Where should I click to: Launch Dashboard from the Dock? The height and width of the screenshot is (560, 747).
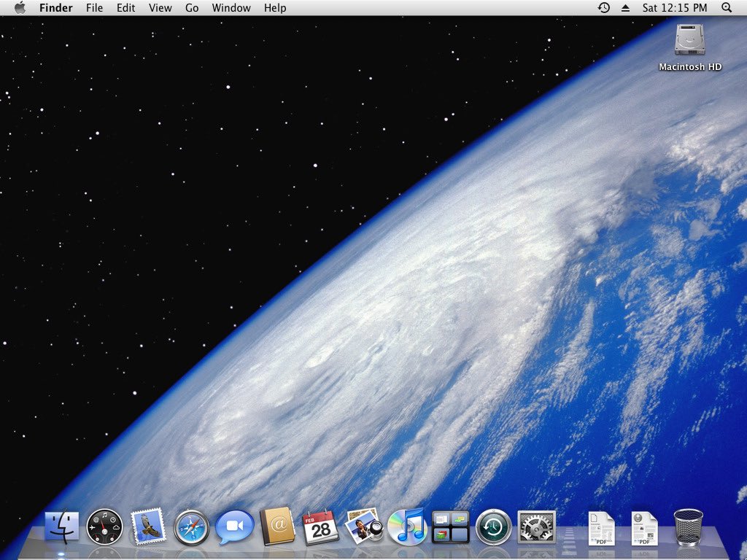(x=104, y=526)
